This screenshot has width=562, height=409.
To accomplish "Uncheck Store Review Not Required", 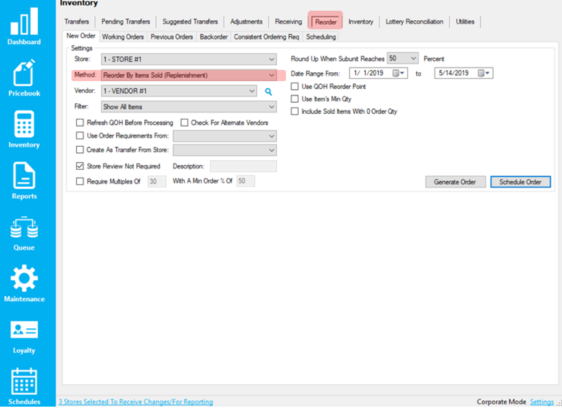I will pyautogui.click(x=80, y=166).
